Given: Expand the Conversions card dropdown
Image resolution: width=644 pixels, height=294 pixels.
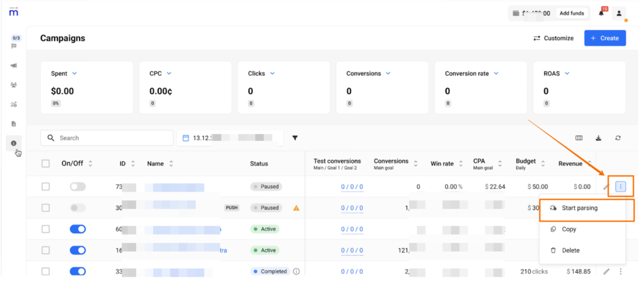Looking at the screenshot, I should click(x=388, y=74).
